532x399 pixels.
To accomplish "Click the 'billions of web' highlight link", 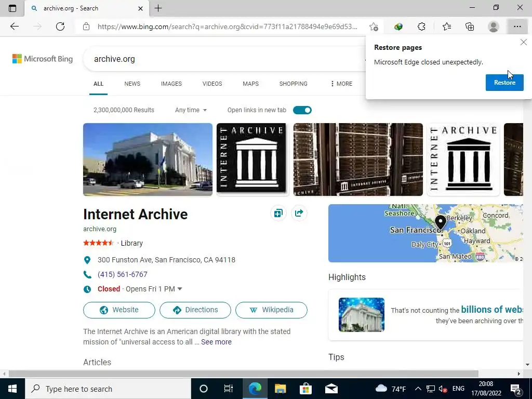I will 491,310.
